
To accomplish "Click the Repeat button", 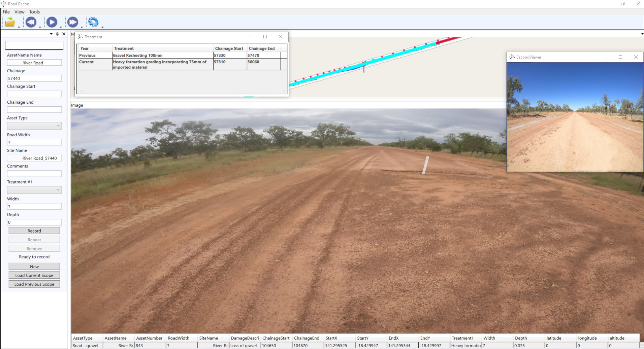I will [x=34, y=240].
